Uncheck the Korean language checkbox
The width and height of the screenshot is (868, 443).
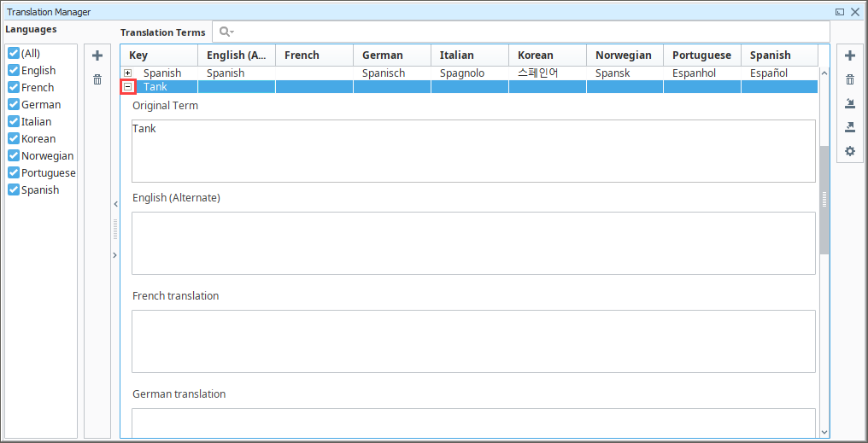point(14,139)
